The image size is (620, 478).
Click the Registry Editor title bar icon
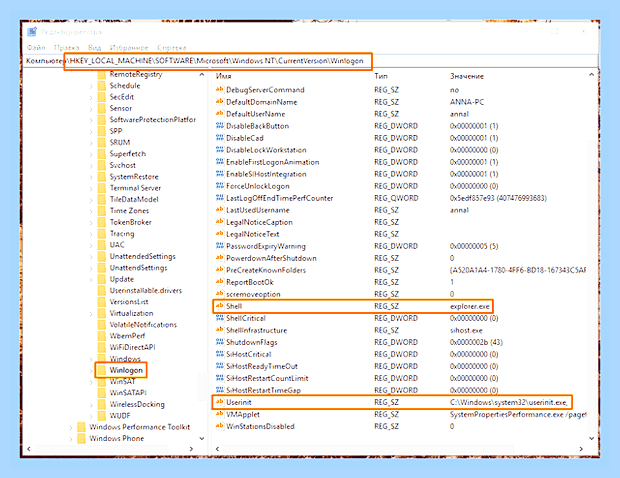(x=32, y=32)
